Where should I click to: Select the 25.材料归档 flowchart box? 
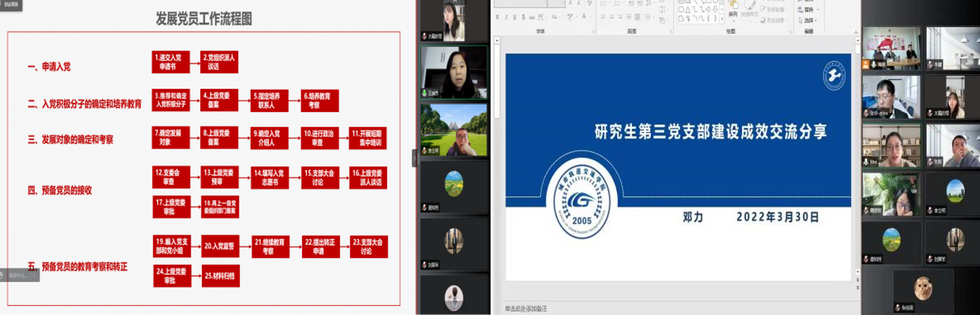tap(220, 276)
